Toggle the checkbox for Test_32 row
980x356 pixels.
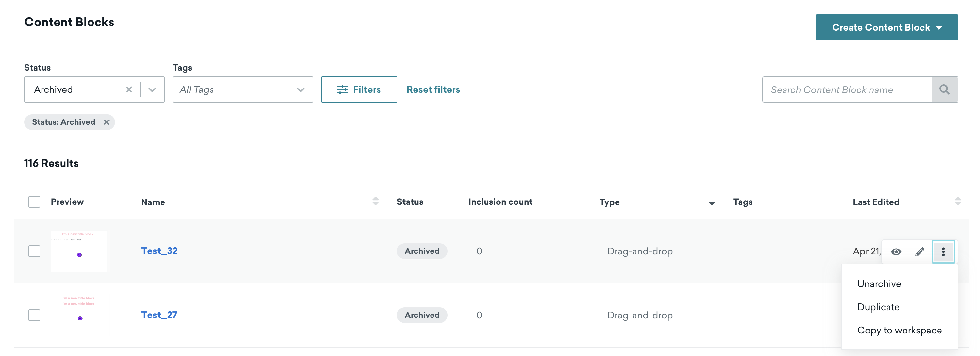34,251
